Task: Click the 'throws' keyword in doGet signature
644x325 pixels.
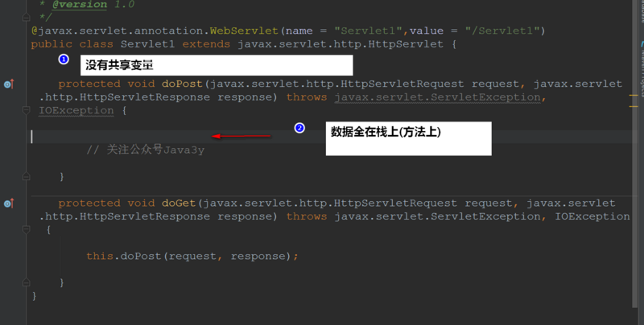Action: (307, 216)
